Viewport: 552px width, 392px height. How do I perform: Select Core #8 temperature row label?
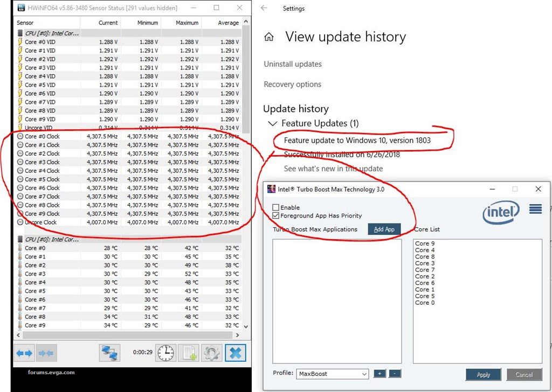[35, 317]
